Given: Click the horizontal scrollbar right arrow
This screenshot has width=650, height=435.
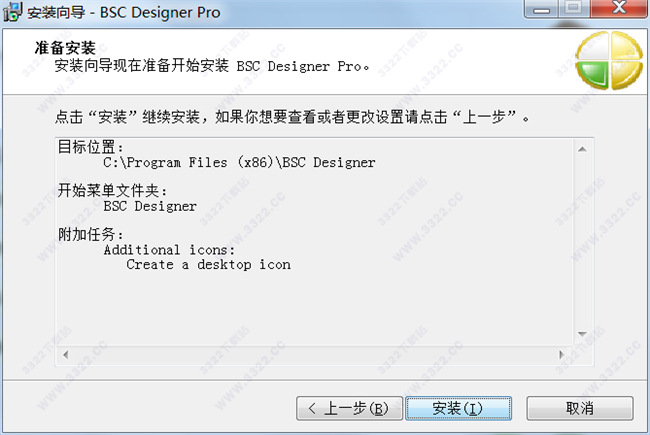Looking at the screenshot, I should click(564, 354).
